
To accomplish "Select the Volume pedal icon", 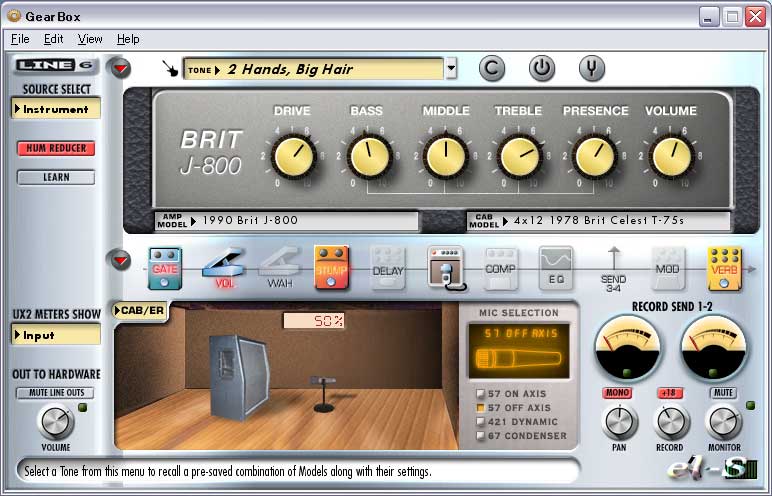I will [222, 267].
